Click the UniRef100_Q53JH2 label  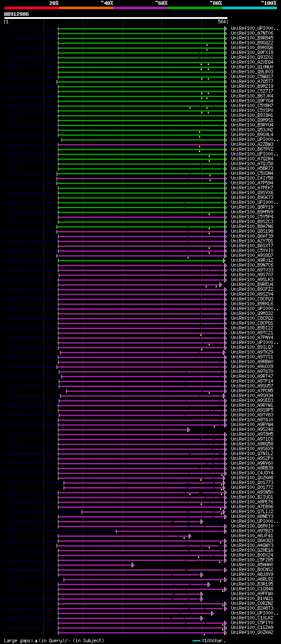[252, 130]
